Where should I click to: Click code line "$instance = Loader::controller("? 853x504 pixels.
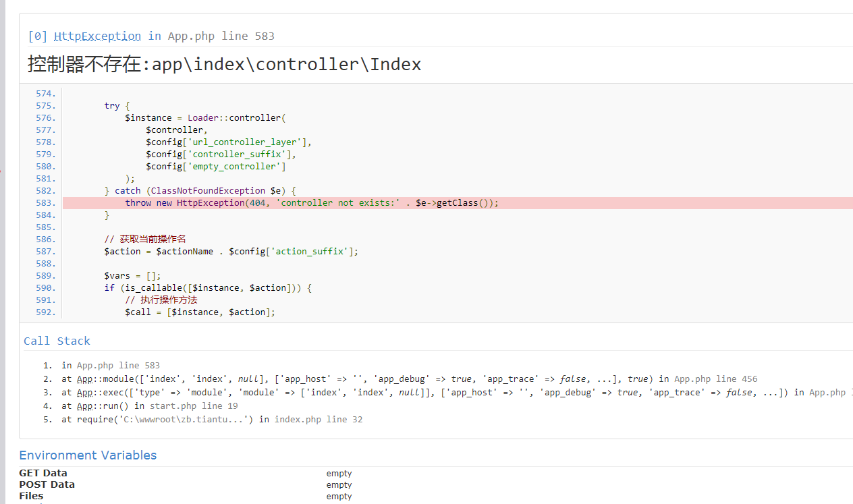pyautogui.click(x=205, y=118)
